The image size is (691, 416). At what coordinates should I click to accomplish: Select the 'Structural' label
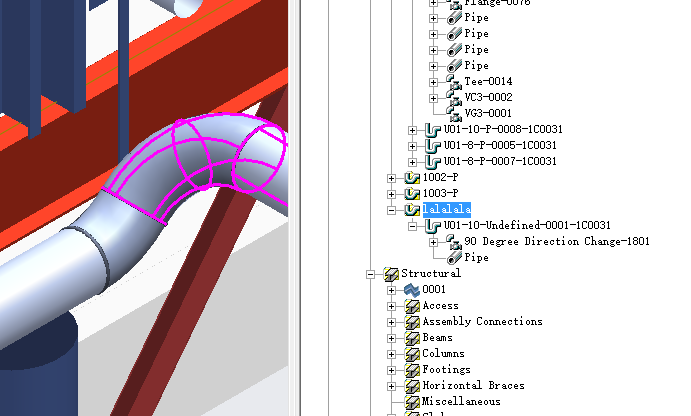(431, 273)
